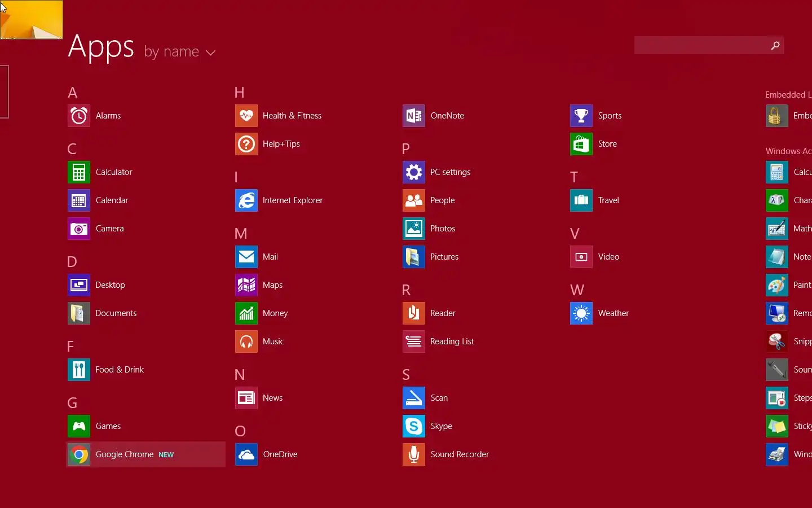Open the Windows Fax and Scan icon

pos(777,454)
